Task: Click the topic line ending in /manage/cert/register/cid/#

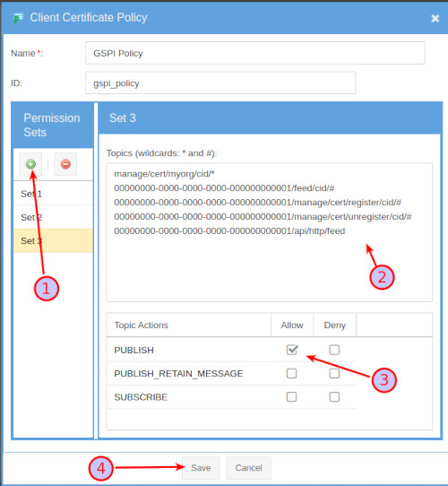Action: pyautogui.click(x=257, y=203)
